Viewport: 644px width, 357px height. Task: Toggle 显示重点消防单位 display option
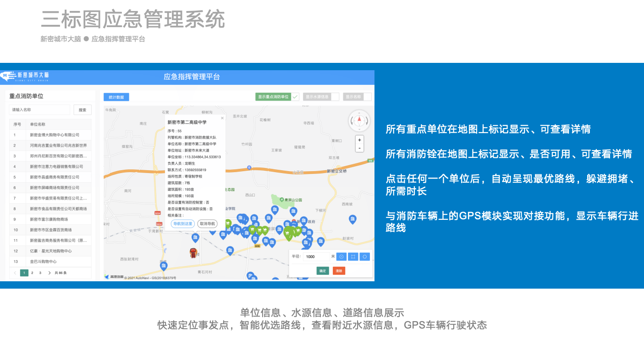277,97
